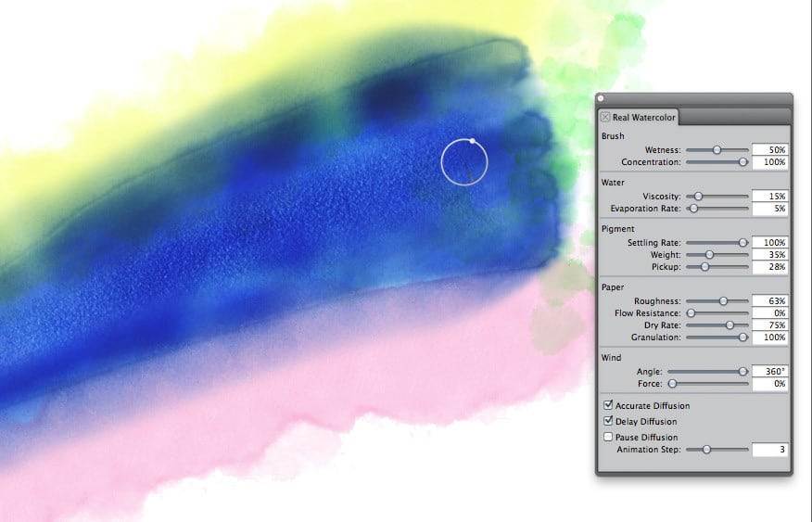Click the Concentration slider handle
812x522 pixels.
(x=742, y=162)
